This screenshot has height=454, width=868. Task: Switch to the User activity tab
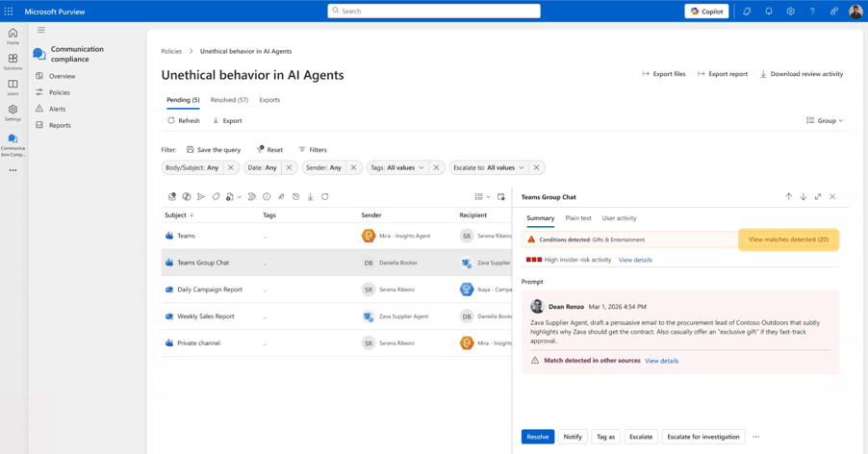pos(619,218)
